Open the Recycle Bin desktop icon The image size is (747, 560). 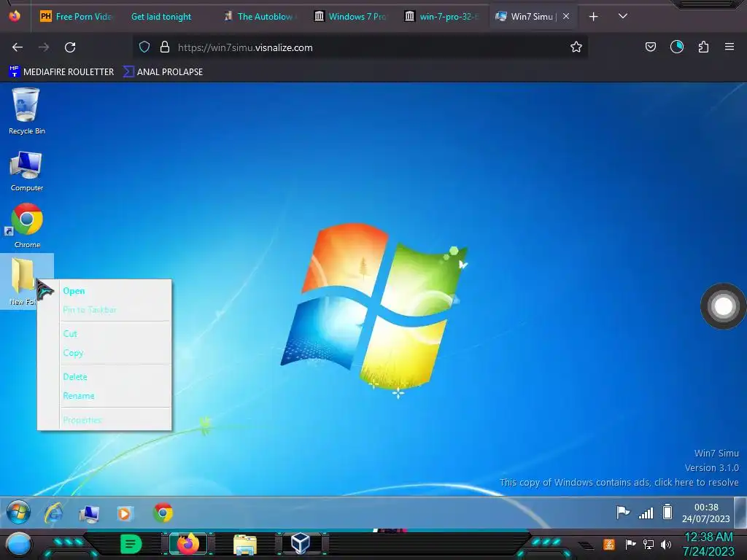pos(26,111)
